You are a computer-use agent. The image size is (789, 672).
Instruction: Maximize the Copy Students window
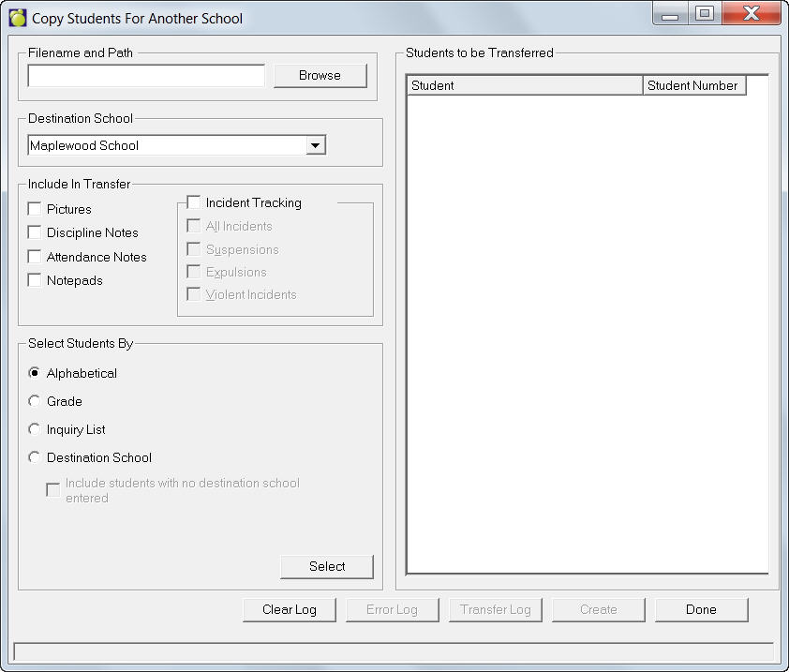pos(703,14)
